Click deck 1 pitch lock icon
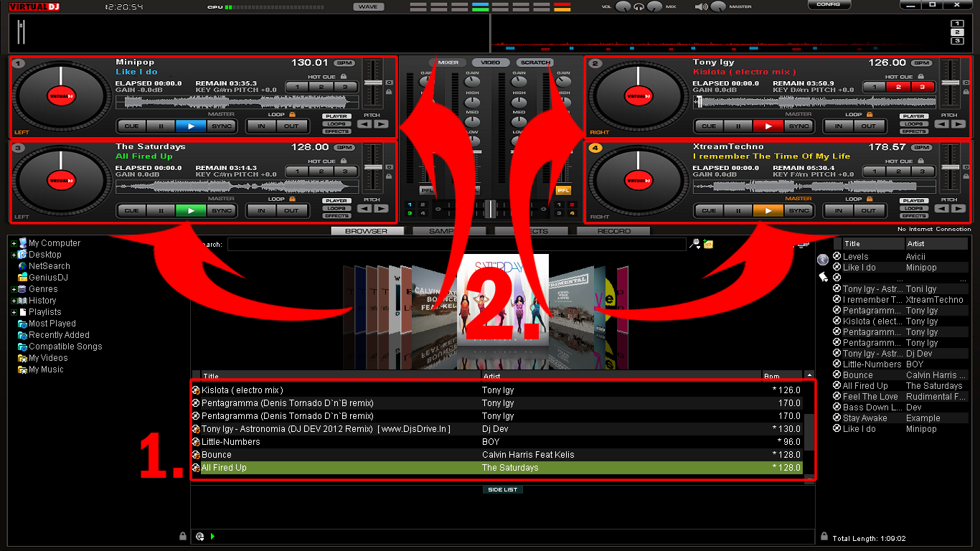 point(389,92)
